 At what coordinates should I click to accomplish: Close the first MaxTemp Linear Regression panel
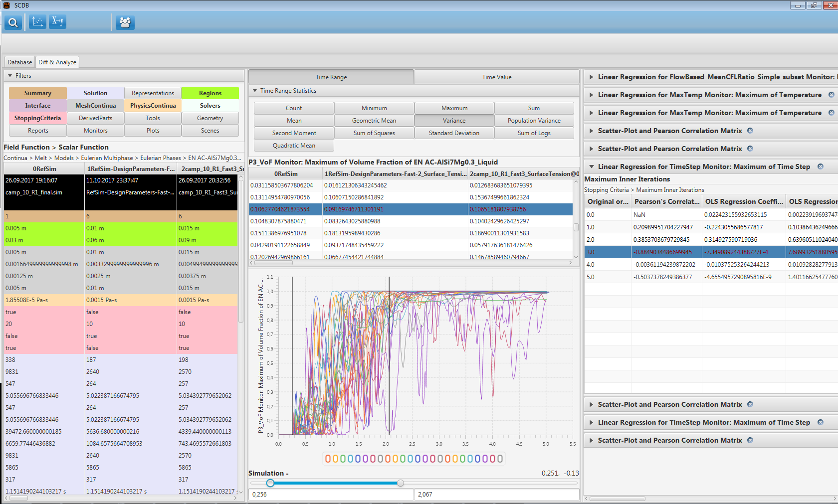pos(831,95)
